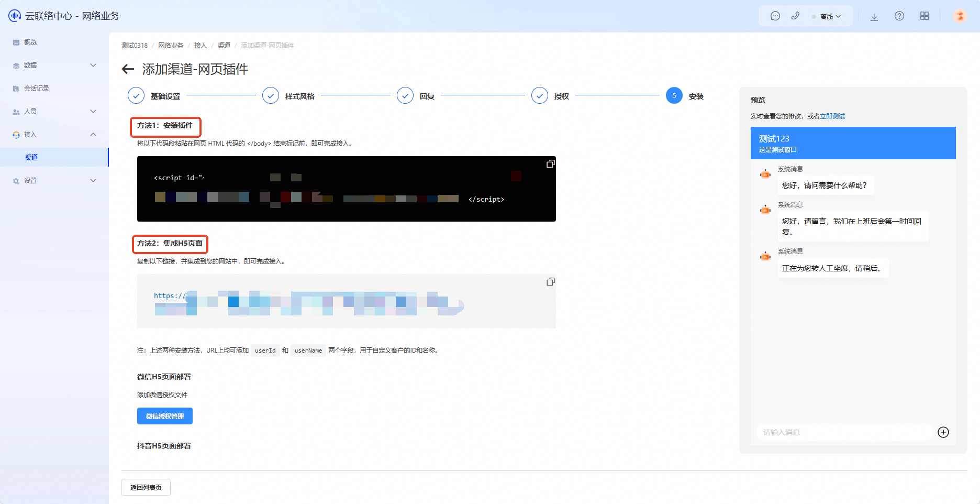Copy the script code snippet

click(550, 164)
